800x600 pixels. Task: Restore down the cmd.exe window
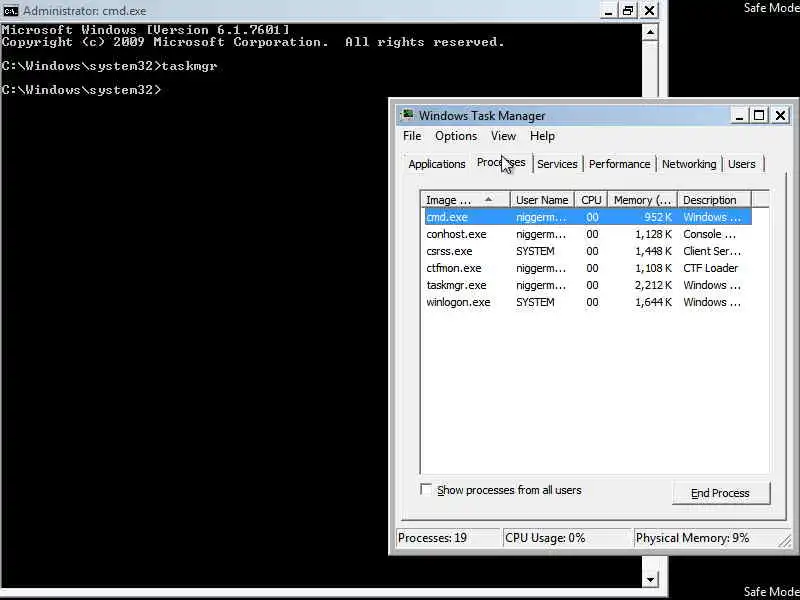click(x=628, y=11)
